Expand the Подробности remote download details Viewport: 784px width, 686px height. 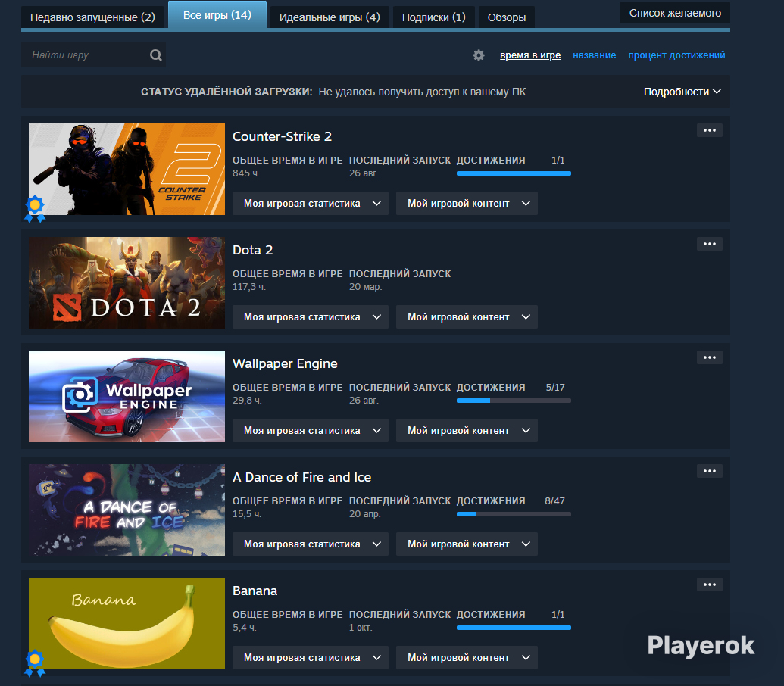[x=682, y=92]
